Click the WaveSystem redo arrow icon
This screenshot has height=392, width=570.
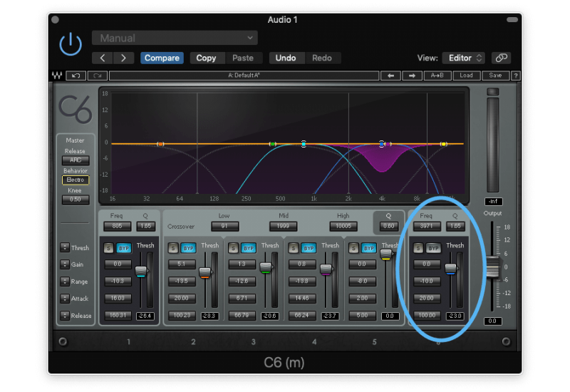point(98,76)
